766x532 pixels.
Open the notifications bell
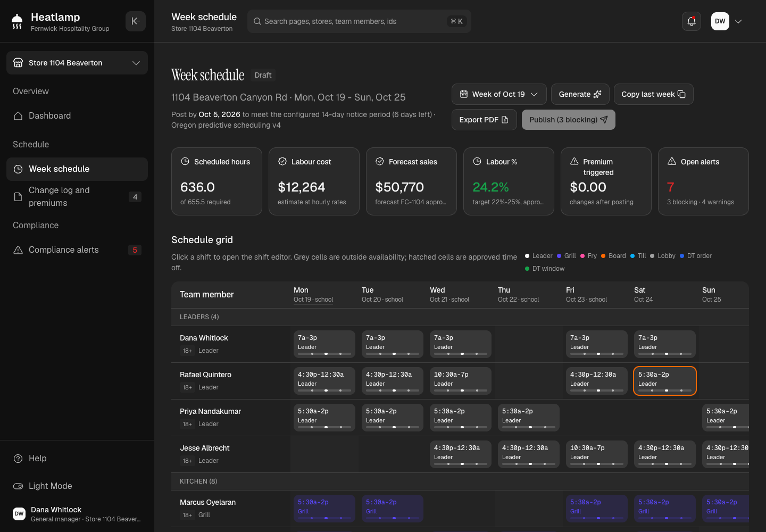tap(692, 21)
